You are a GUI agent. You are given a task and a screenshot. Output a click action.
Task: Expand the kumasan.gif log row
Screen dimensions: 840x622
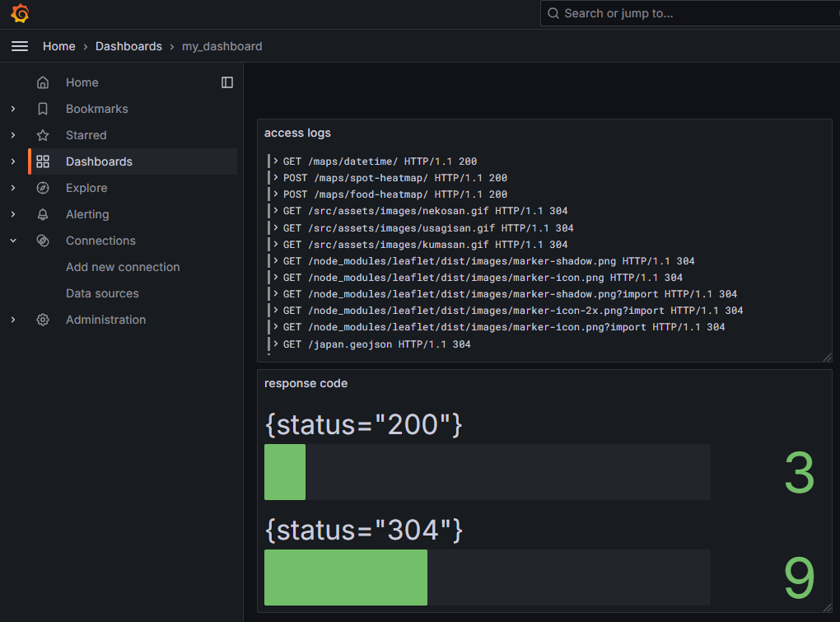pyautogui.click(x=276, y=245)
